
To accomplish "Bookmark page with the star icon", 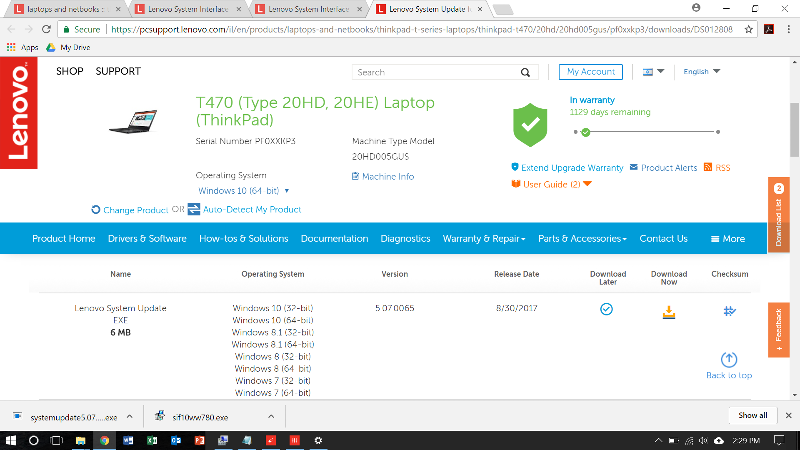I will 748,30.
